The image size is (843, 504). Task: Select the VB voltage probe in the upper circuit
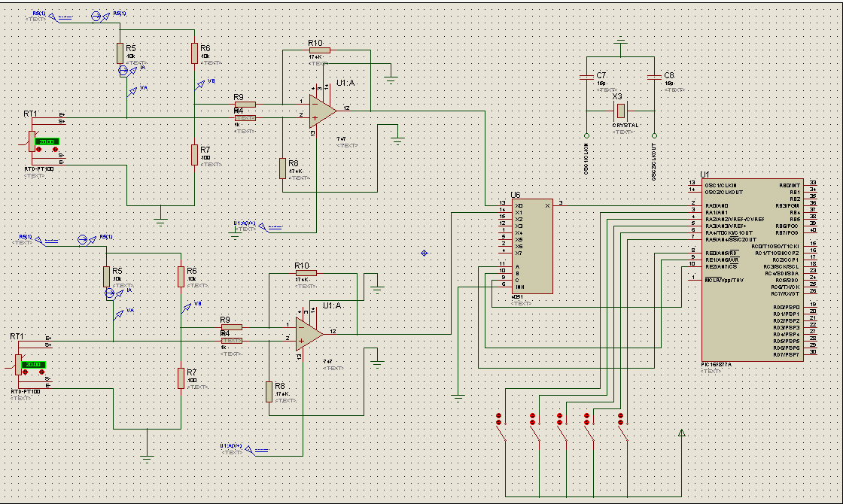coord(200,84)
